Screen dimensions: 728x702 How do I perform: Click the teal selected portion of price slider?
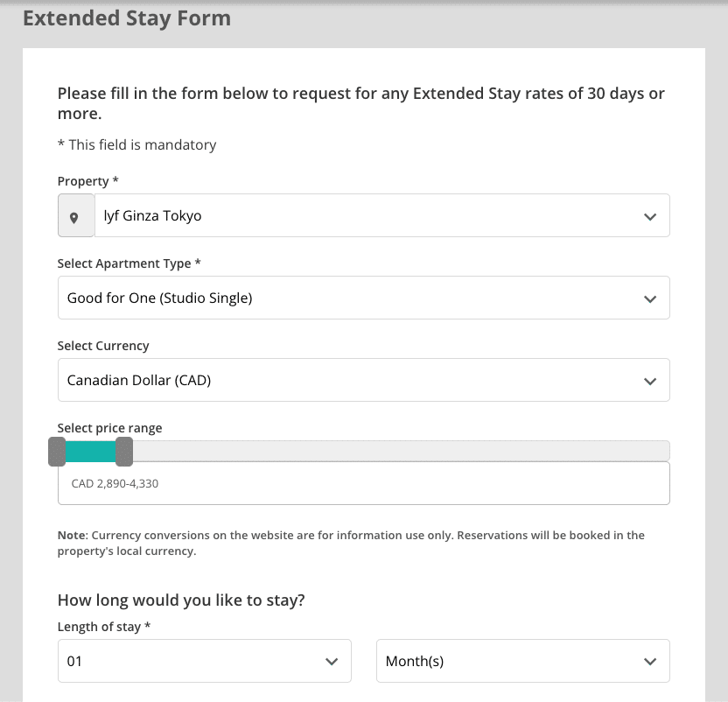point(90,452)
